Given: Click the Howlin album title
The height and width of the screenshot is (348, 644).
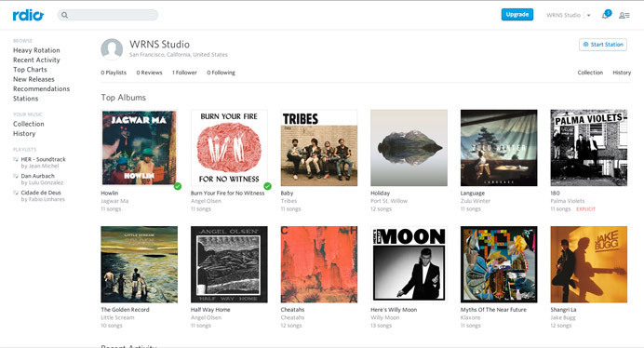Looking at the screenshot, I should point(109,194).
